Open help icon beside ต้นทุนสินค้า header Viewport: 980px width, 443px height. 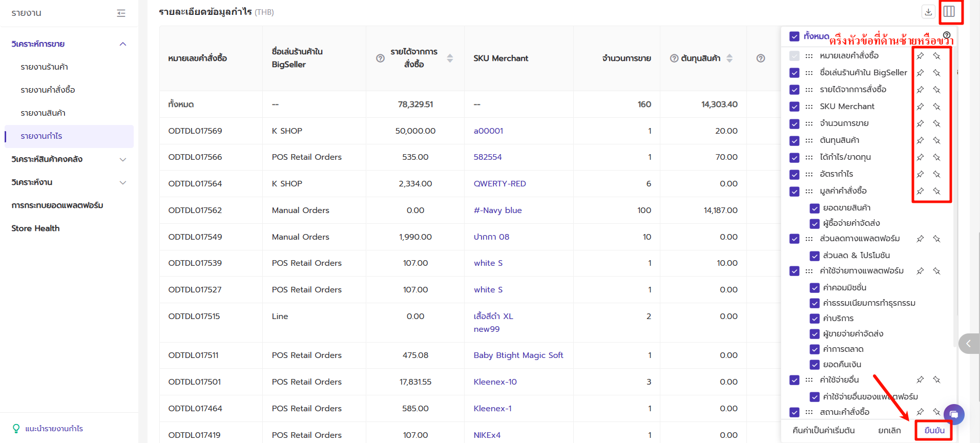(x=674, y=58)
